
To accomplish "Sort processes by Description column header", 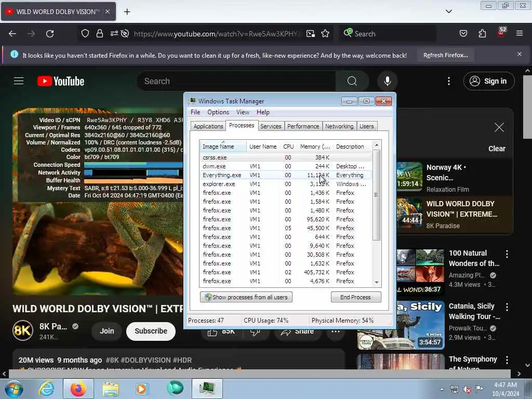I will pos(353,147).
